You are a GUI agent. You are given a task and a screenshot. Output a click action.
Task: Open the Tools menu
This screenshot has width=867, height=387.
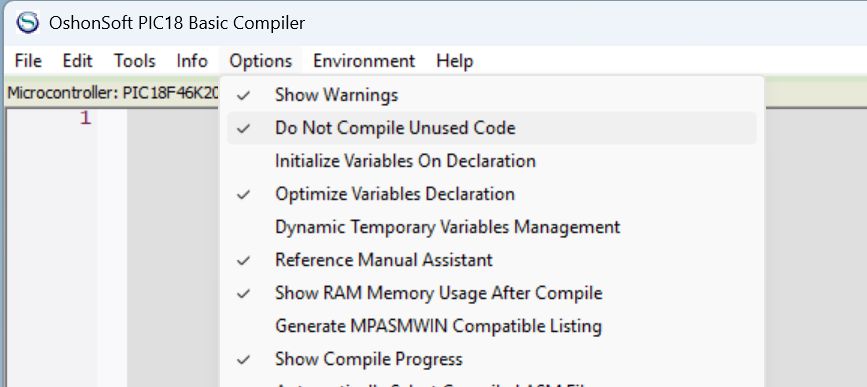(x=134, y=61)
